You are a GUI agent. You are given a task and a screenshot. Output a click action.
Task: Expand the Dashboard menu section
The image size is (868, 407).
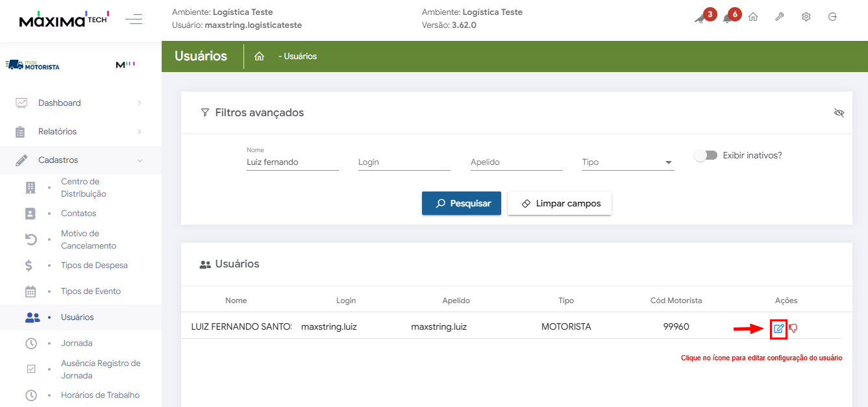(60, 103)
